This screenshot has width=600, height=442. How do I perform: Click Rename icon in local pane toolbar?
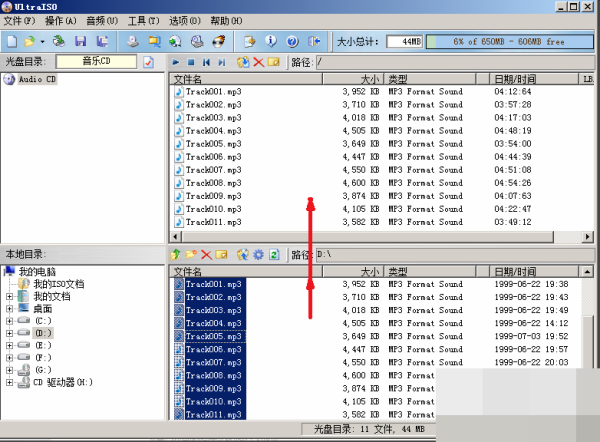click(x=221, y=254)
